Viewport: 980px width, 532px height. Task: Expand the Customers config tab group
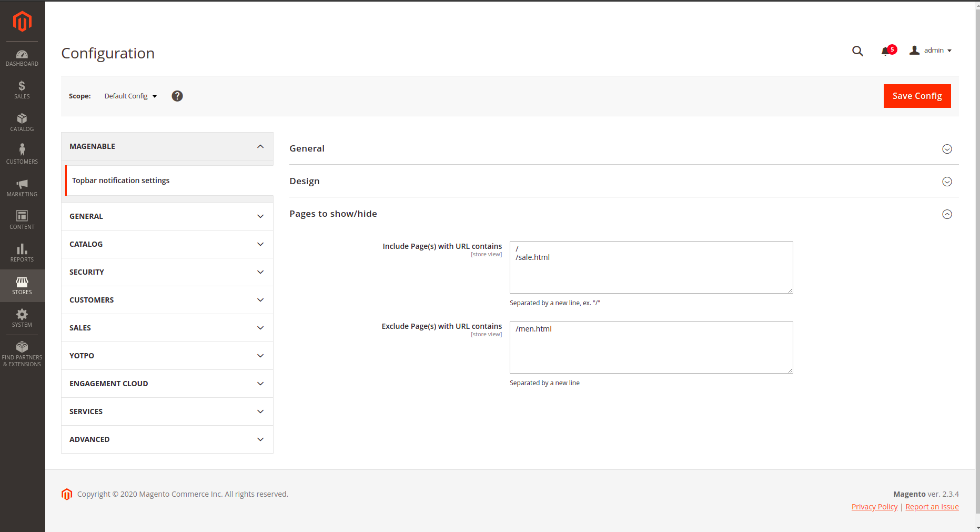pos(167,300)
